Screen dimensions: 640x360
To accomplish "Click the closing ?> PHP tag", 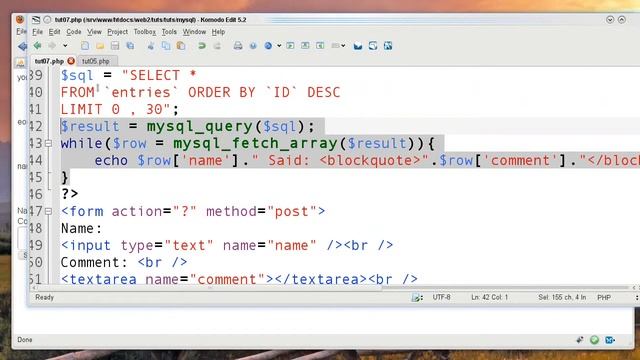I will click(x=69, y=194).
